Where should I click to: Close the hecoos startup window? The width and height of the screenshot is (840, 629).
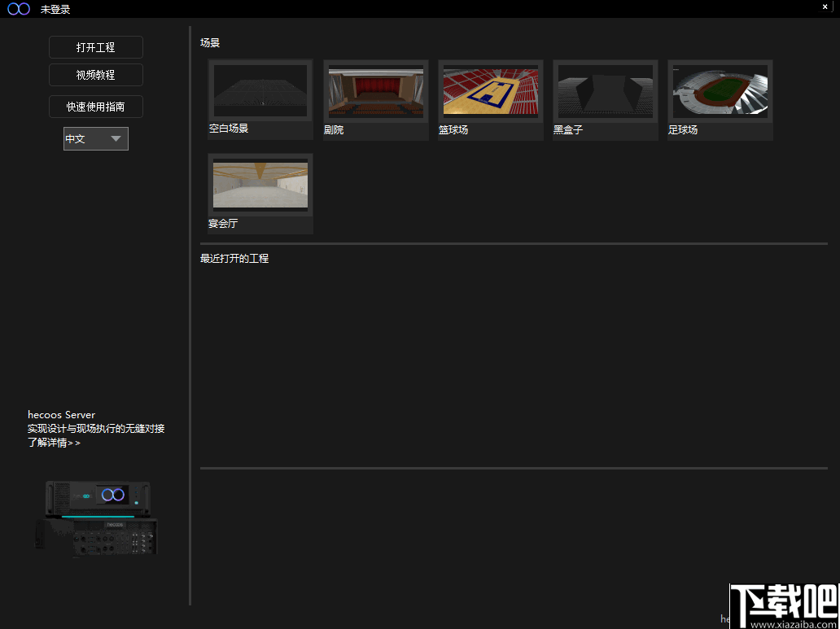point(825,7)
